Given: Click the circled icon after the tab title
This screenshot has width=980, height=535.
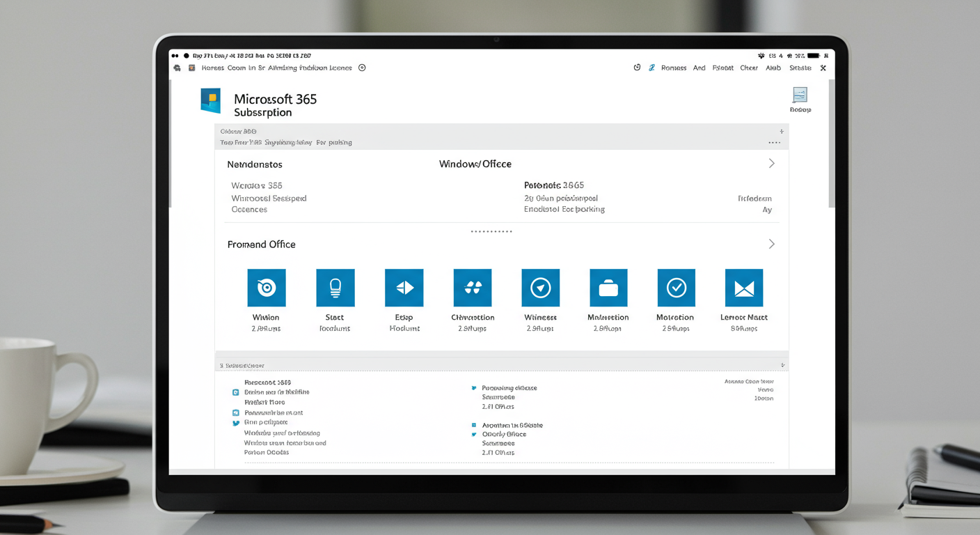Looking at the screenshot, I should [362, 68].
